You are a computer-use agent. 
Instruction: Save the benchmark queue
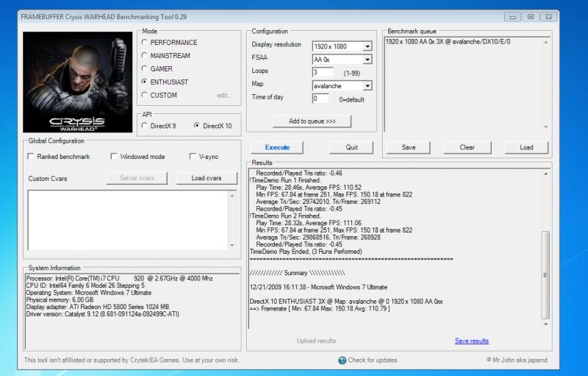[409, 147]
